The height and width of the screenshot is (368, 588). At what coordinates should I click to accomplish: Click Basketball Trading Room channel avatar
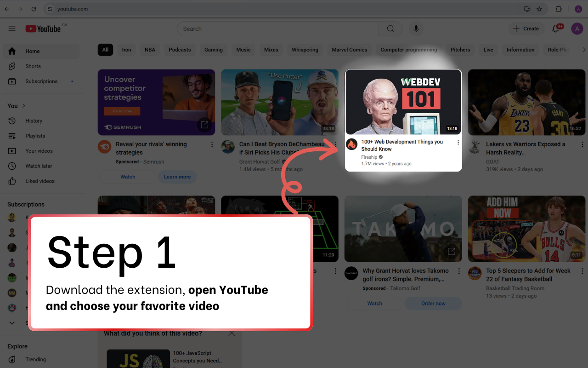coord(475,273)
